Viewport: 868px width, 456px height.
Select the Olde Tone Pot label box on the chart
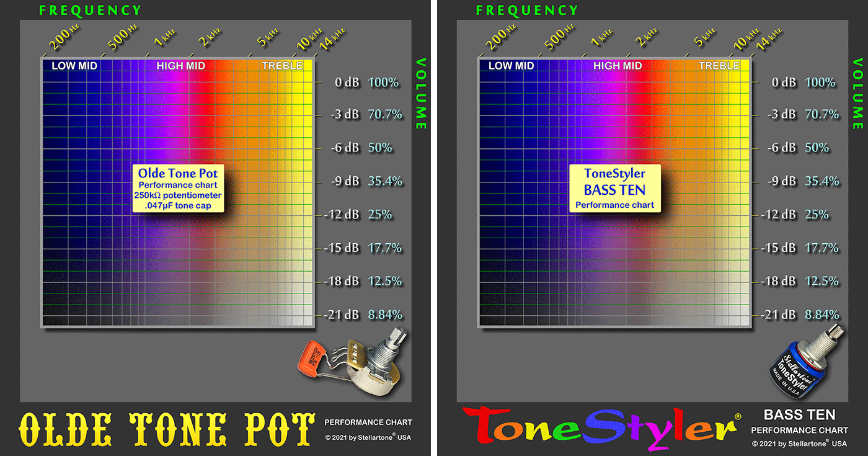[178, 189]
